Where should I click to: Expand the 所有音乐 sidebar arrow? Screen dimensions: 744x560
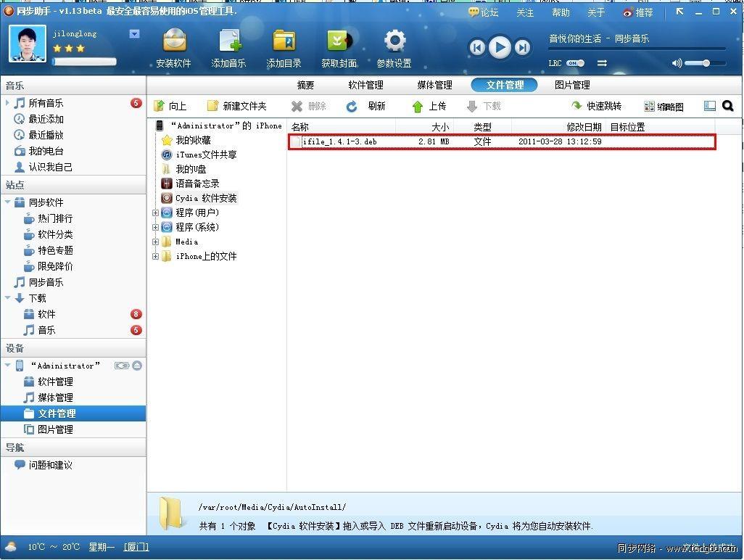tap(7, 103)
